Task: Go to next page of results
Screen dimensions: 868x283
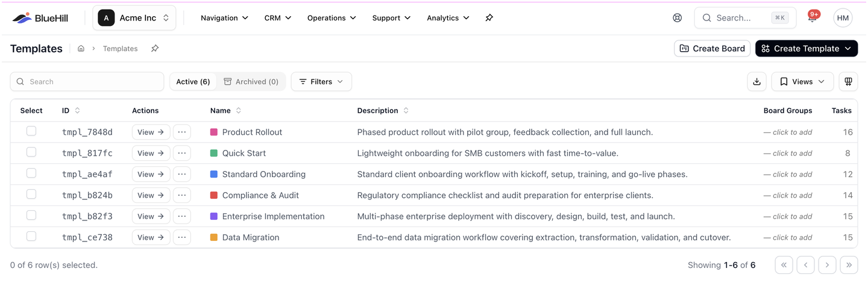Action: 827,265
